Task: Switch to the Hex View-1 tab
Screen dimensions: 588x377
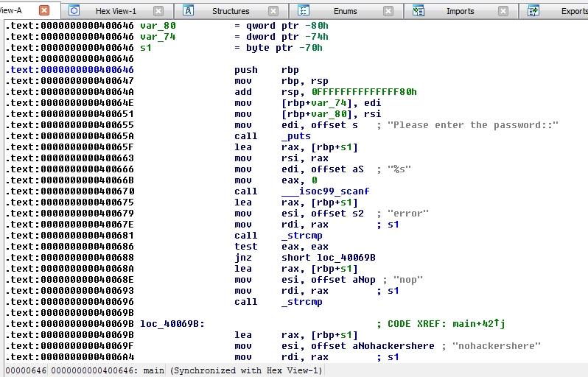Action: coord(116,11)
